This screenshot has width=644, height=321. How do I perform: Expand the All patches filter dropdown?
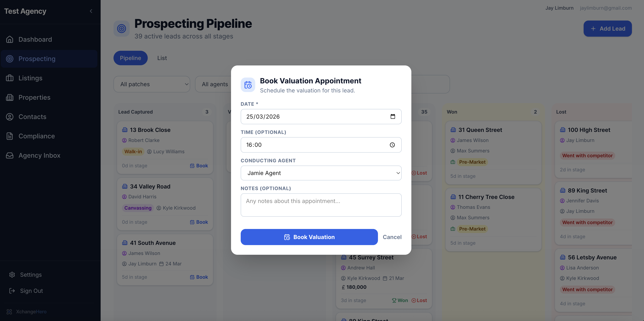pyautogui.click(x=152, y=84)
